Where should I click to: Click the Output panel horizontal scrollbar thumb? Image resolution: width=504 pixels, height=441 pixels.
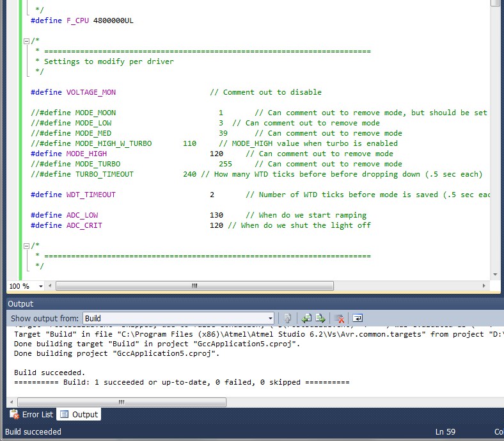tap(122, 402)
